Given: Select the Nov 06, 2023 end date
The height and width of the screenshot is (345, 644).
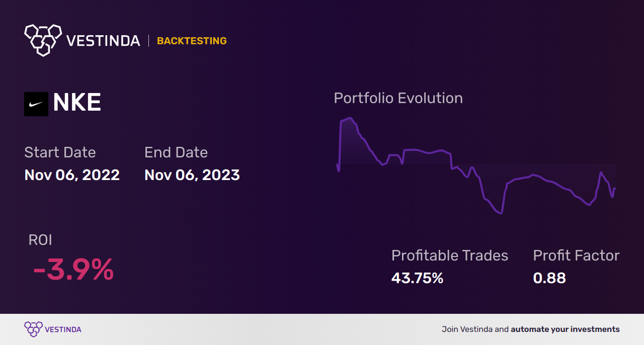Looking at the screenshot, I should coord(192,175).
